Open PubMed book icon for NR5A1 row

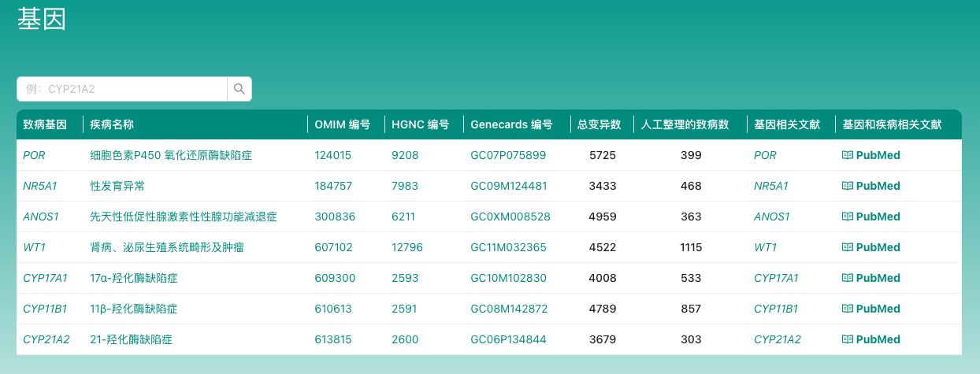click(848, 186)
